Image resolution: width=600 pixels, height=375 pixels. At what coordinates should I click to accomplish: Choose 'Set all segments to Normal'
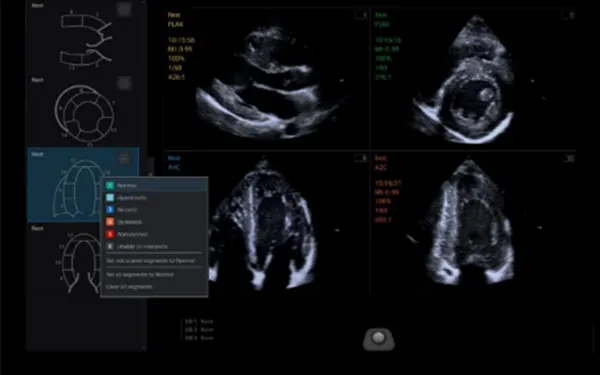(140, 275)
